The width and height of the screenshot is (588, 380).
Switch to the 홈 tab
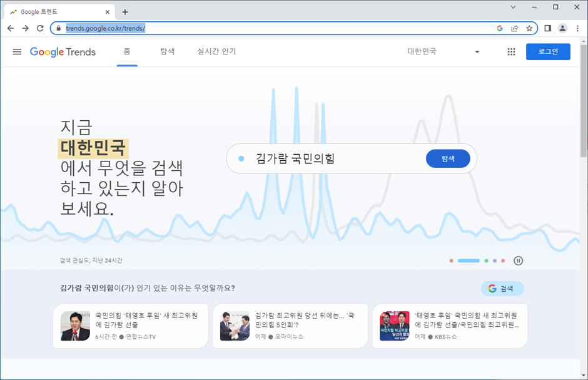click(127, 52)
